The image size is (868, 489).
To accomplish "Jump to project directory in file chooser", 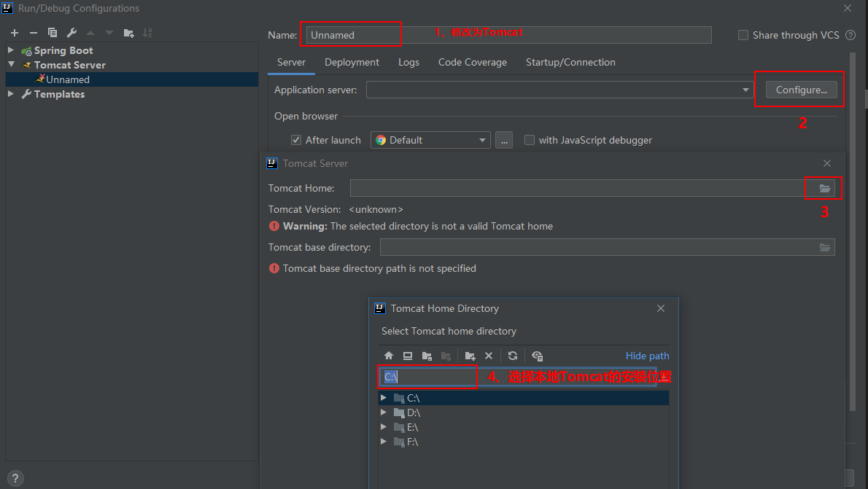I will pos(426,356).
